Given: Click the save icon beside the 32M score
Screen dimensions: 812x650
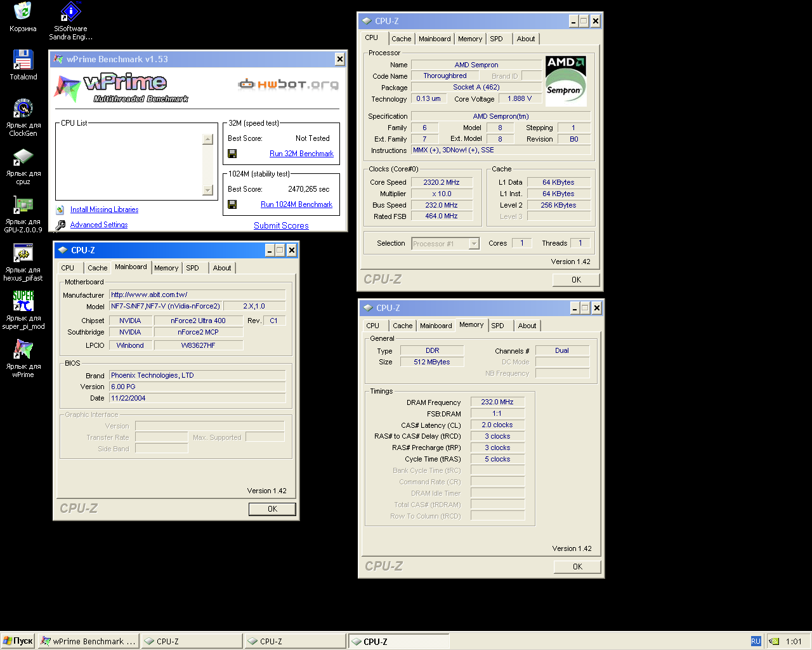Looking at the screenshot, I should tap(232, 154).
